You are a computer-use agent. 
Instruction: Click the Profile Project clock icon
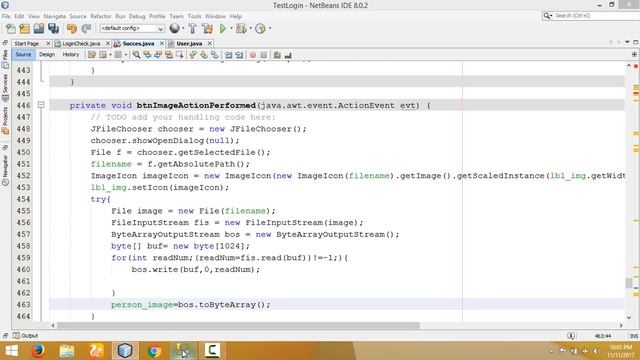pyautogui.click(x=260, y=29)
